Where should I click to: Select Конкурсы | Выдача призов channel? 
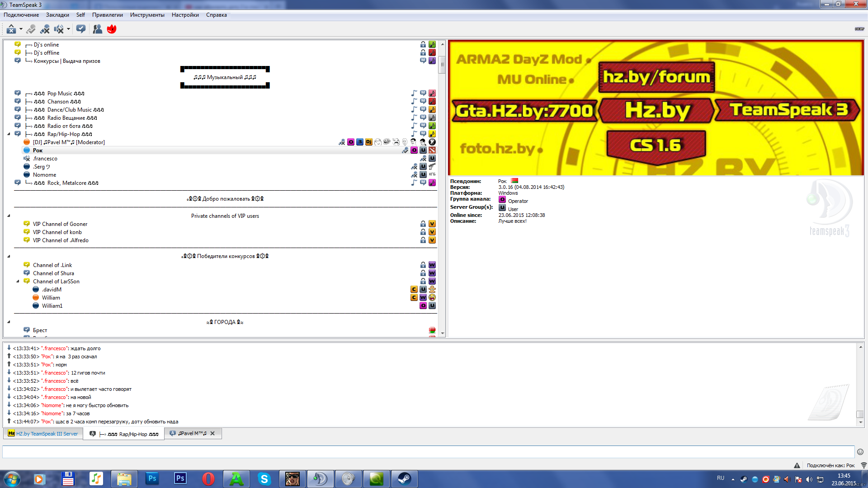(x=67, y=61)
